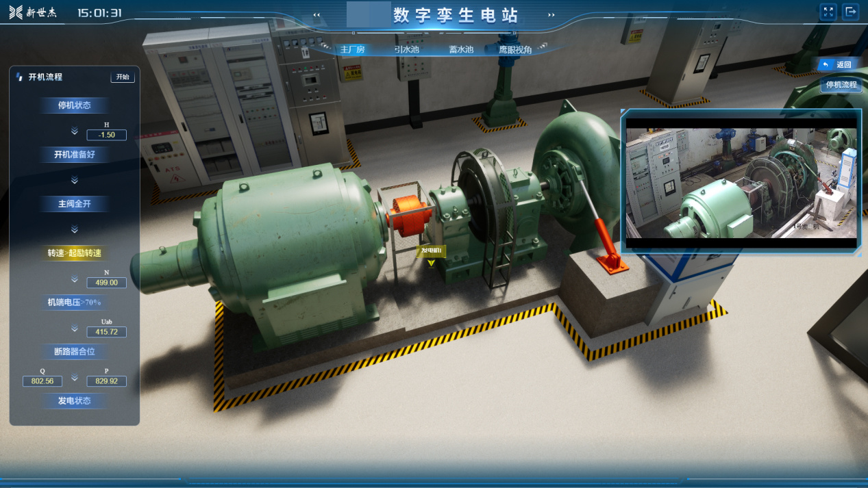Image resolution: width=868 pixels, height=488 pixels.
Task: Switch to 鹰眼视角 bird's-eye view
Action: pos(515,49)
